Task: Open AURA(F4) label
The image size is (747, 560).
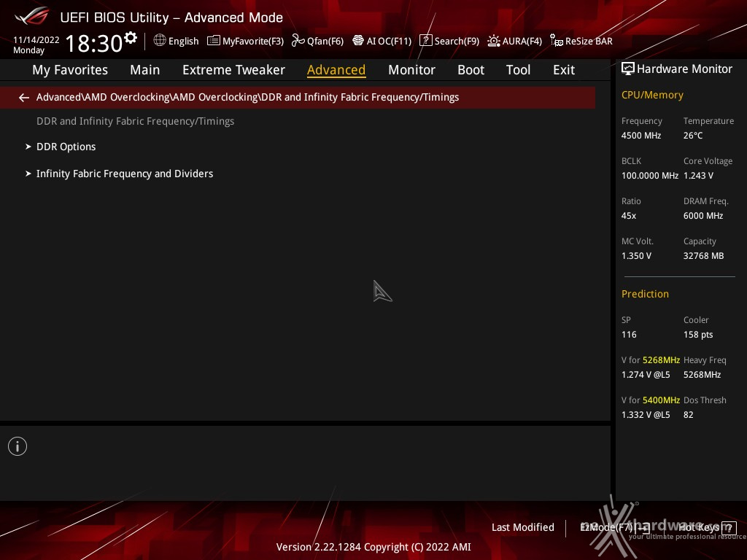Action: tap(522, 41)
